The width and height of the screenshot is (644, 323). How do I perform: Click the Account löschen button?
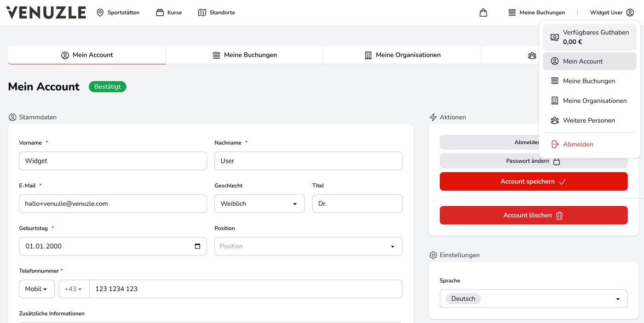(x=534, y=215)
